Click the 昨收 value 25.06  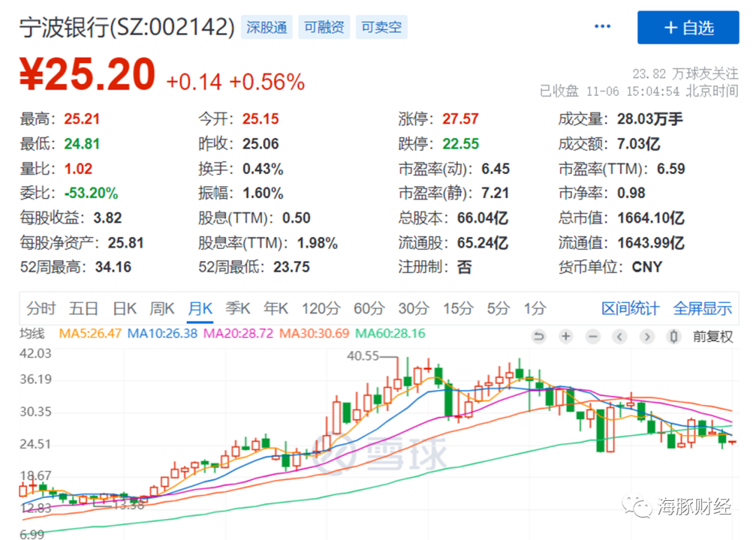[261, 144]
